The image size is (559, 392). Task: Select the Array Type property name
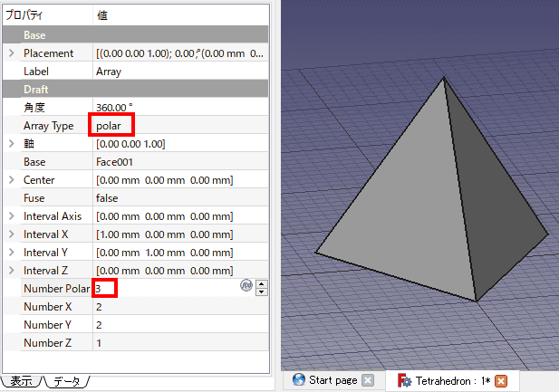click(49, 126)
